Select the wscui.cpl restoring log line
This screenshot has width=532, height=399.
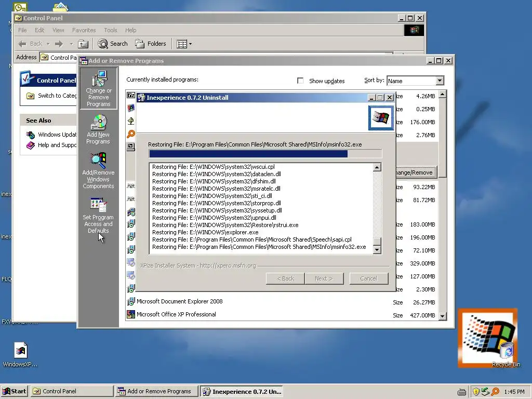point(214,167)
